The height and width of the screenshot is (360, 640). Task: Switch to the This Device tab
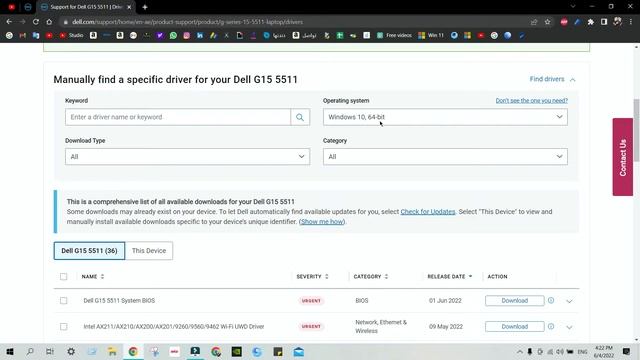(x=149, y=251)
